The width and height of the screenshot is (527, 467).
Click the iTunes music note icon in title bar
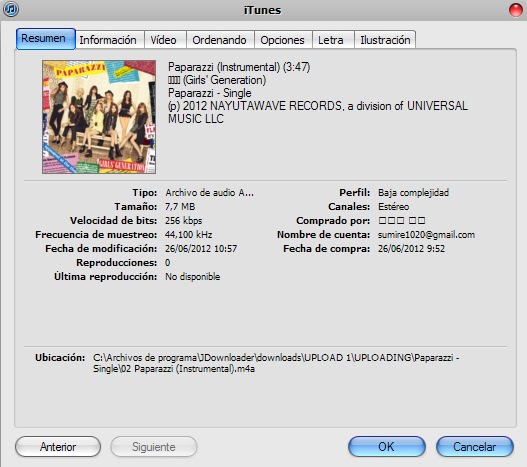click(11, 9)
